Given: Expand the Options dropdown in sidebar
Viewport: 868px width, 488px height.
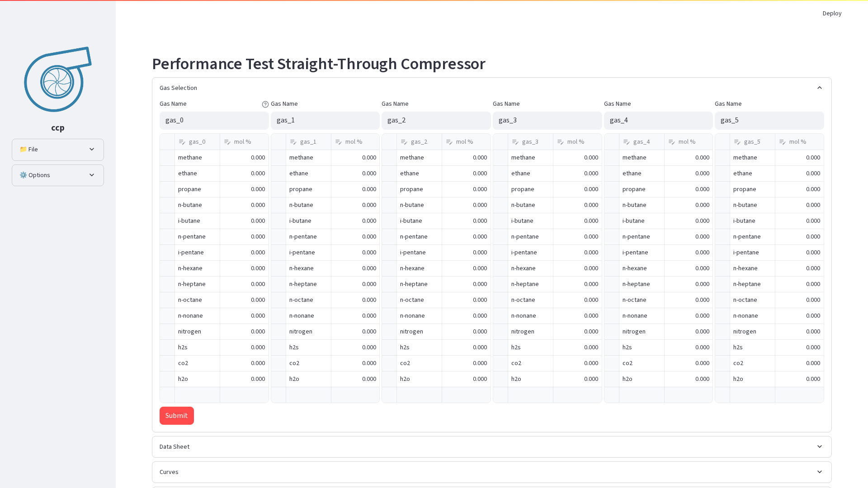Looking at the screenshot, I should (x=58, y=175).
